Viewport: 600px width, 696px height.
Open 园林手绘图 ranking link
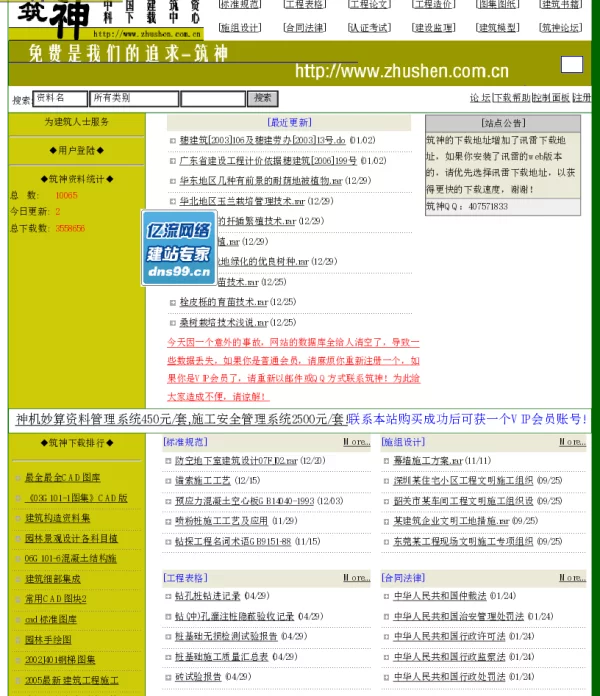[x=48, y=640]
